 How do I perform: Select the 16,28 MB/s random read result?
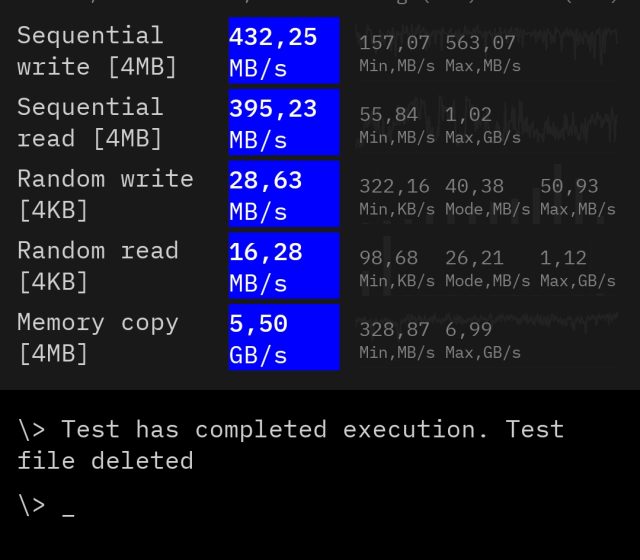coord(283,267)
